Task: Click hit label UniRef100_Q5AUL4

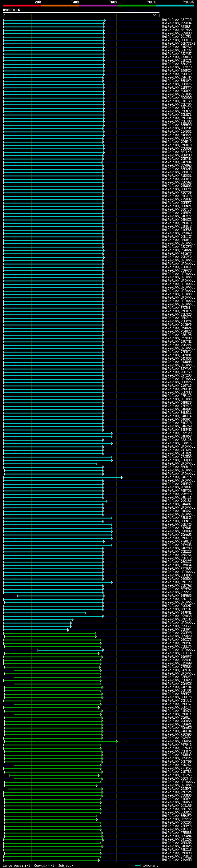Action: (x=177, y=718)
